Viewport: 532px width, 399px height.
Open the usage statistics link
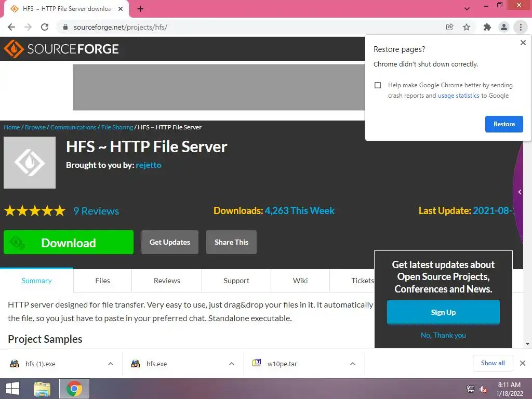(x=458, y=96)
